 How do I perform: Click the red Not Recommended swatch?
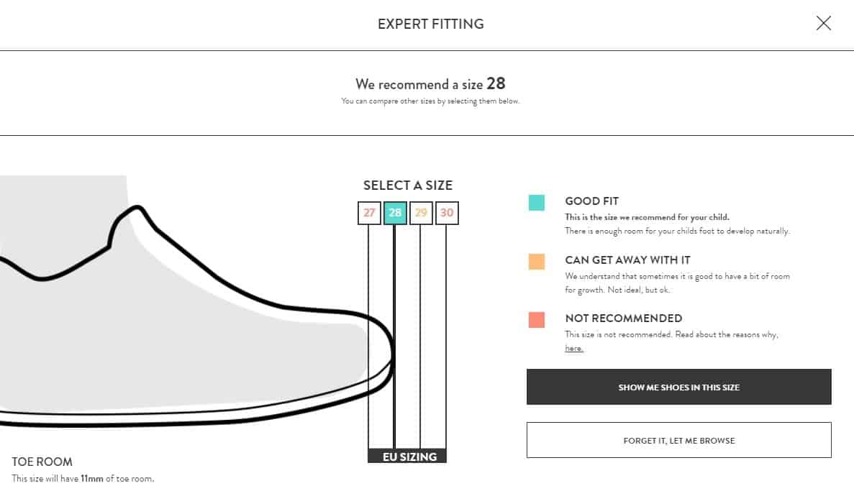click(537, 319)
